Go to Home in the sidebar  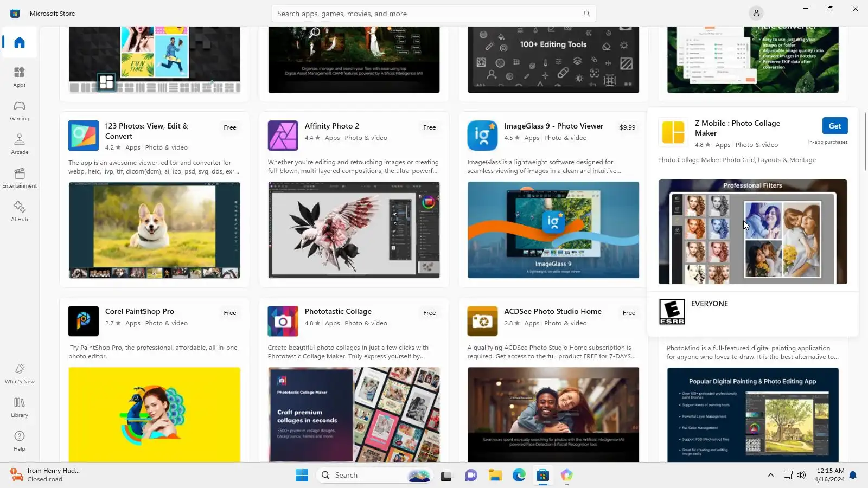click(x=20, y=42)
